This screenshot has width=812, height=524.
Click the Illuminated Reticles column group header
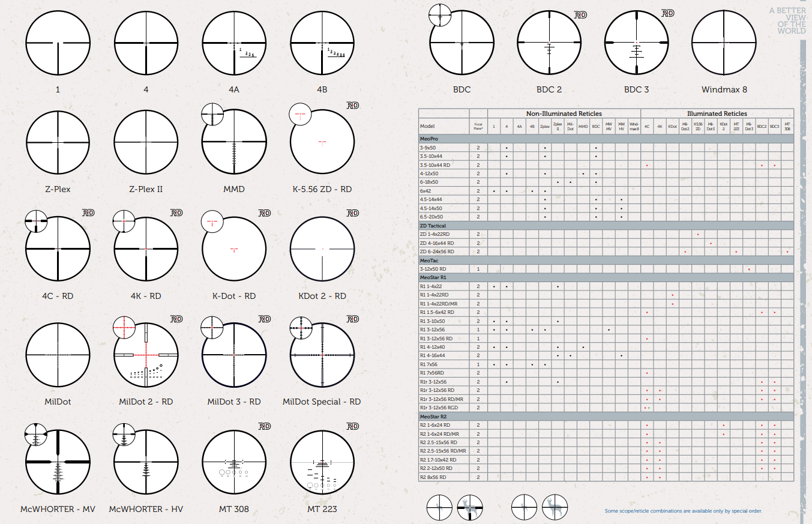pos(717,113)
